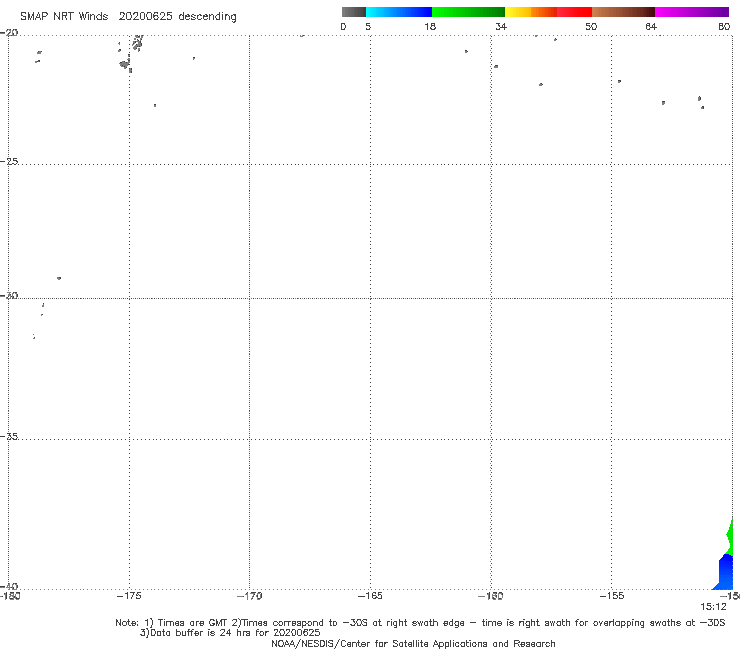Screen dimensions: 740x650
Task: Click the magenta-purple colorbar segment after 64
Action: point(692,12)
